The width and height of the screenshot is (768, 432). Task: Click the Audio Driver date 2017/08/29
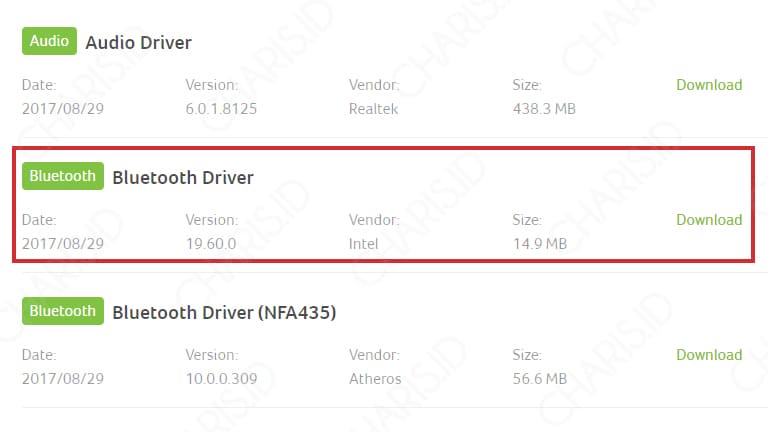coord(63,109)
